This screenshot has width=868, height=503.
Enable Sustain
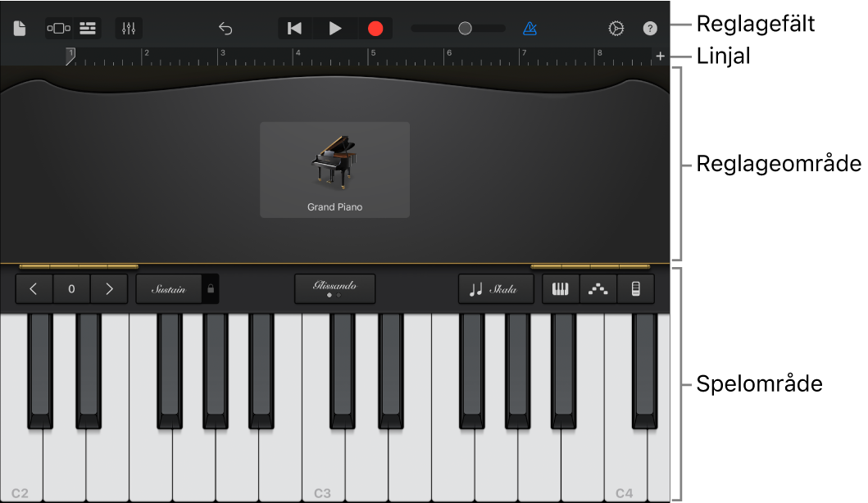[x=170, y=288]
